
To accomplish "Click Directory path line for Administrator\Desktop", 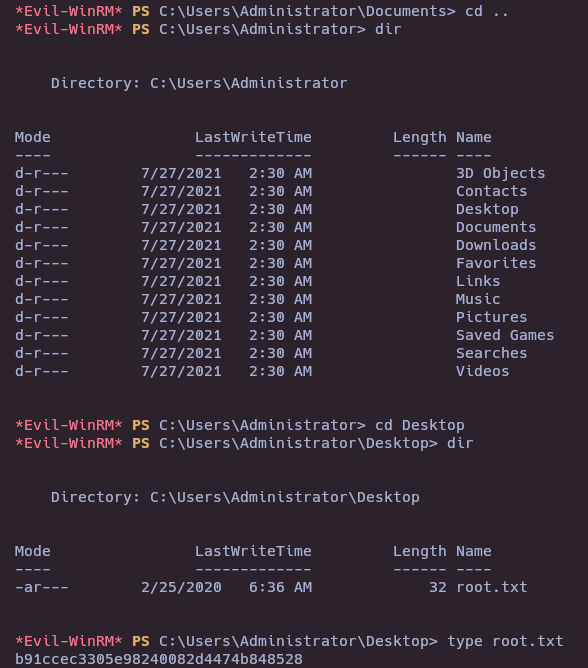I will click(x=235, y=497).
